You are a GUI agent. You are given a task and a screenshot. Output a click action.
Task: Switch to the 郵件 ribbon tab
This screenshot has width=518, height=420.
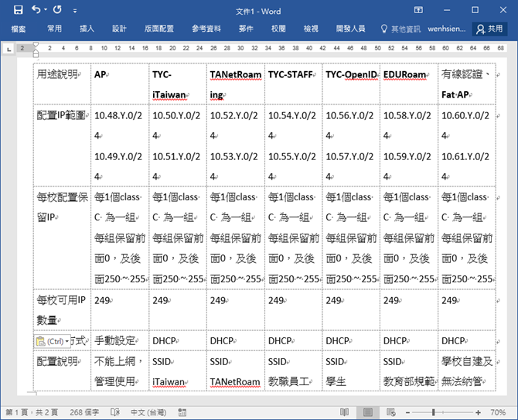click(246, 29)
